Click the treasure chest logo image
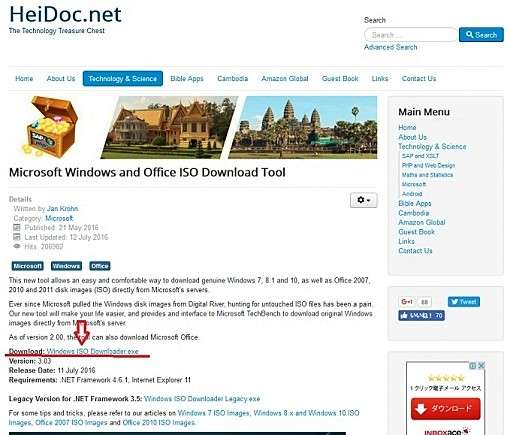The image size is (510, 435). pos(50,127)
